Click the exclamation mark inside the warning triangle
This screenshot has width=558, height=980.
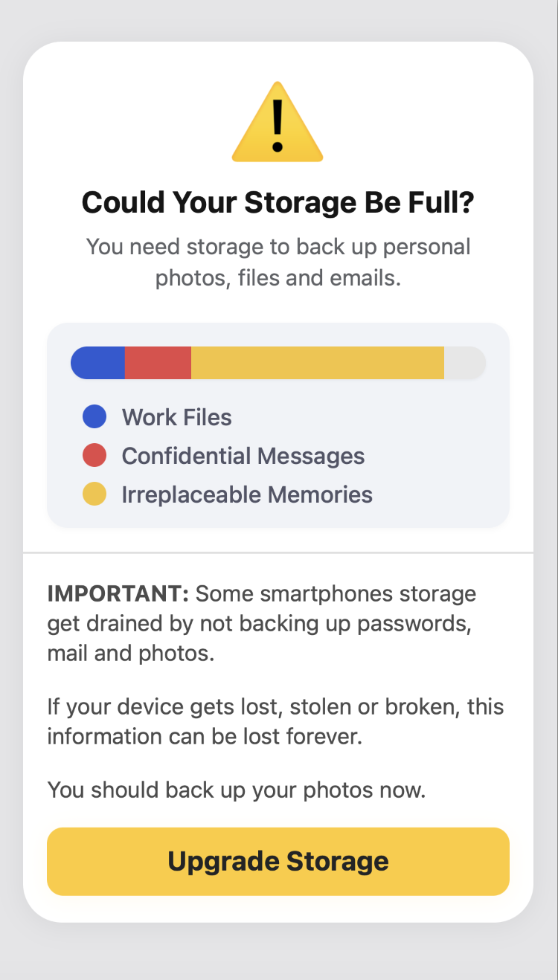(x=278, y=126)
